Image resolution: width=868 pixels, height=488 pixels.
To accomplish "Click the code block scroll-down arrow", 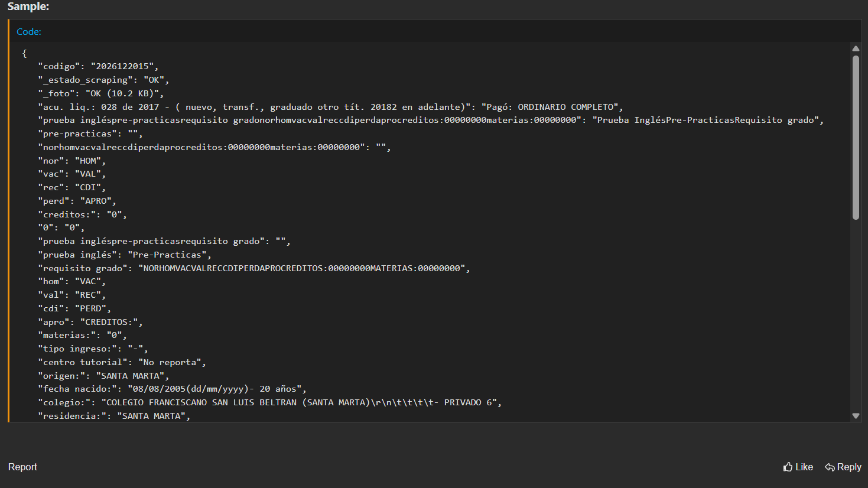I will [x=856, y=416].
